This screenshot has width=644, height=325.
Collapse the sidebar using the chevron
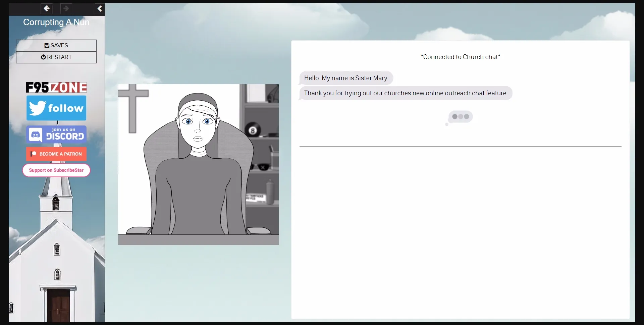(99, 9)
